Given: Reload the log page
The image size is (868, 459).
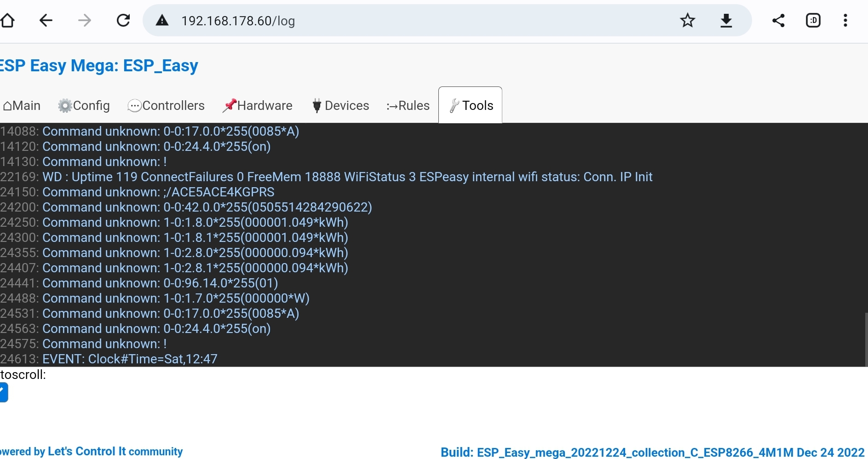Looking at the screenshot, I should 123,20.
